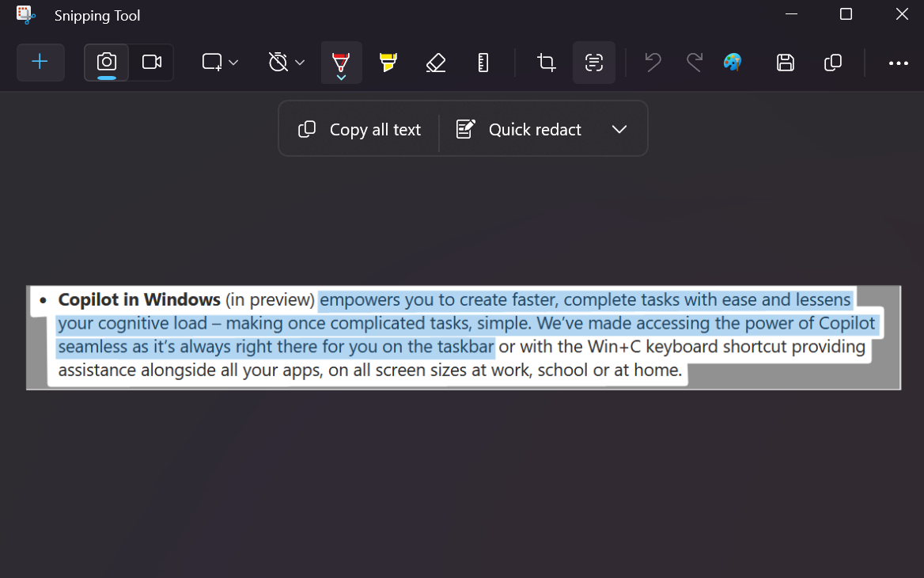
Task: Expand the snipping mode dropdown arrow
Action: 233,62
